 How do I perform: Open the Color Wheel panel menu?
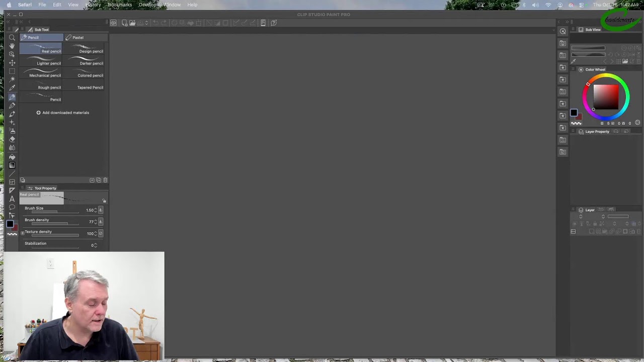pyautogui.click(x=573, y=69)
